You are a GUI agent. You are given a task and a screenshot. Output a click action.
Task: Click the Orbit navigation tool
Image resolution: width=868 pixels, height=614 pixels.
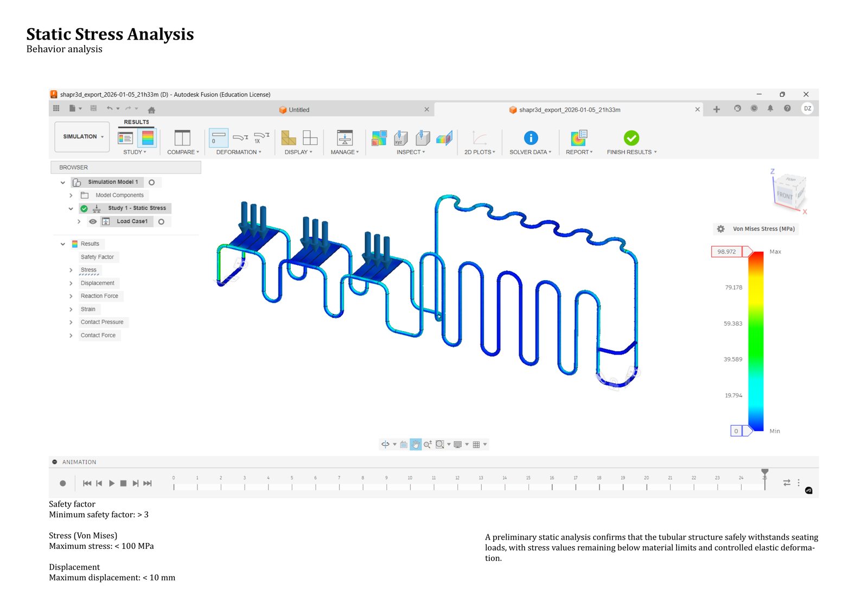click(x=385, y=444)
